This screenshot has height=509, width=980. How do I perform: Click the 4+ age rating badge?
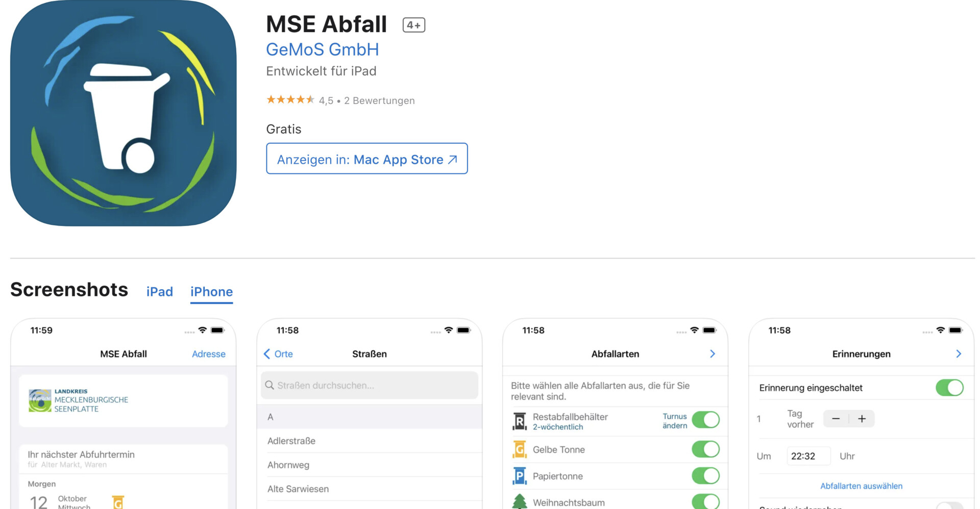(x=413, y=25)
